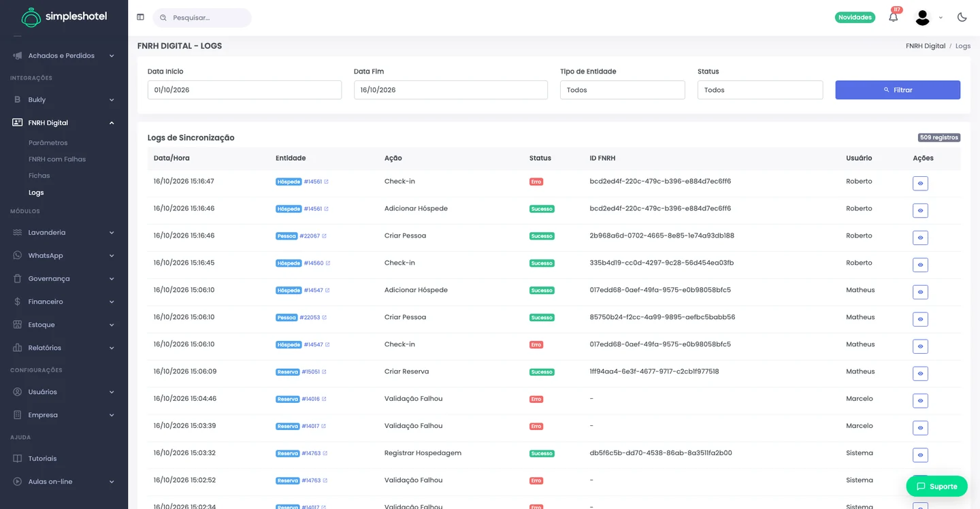
Task: Click the simpleshotel logo
Action: [x=64, y=17]
